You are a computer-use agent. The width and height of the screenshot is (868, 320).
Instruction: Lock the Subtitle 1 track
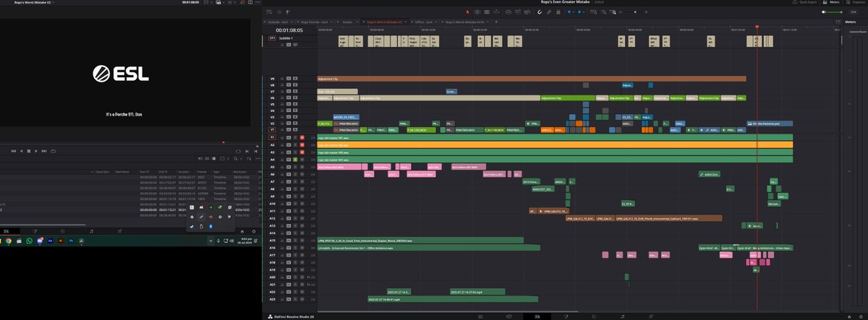[x=281, y=45]
